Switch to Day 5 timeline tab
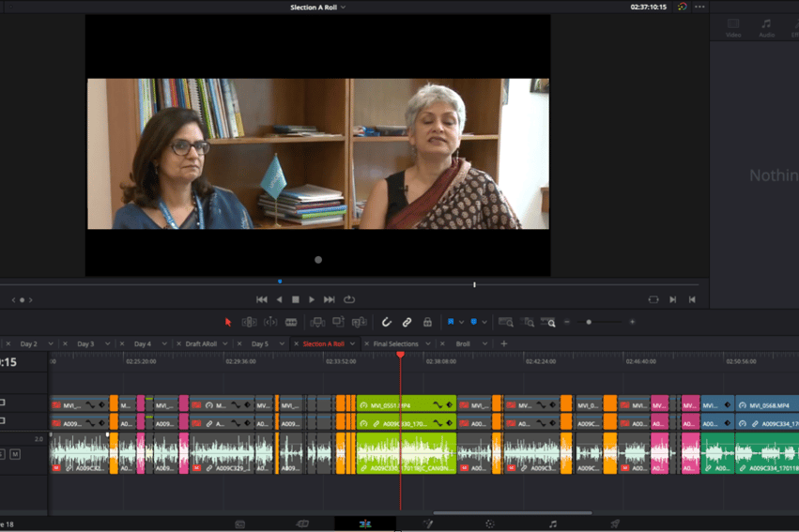799x532 pixels. [x=260, y=344]
